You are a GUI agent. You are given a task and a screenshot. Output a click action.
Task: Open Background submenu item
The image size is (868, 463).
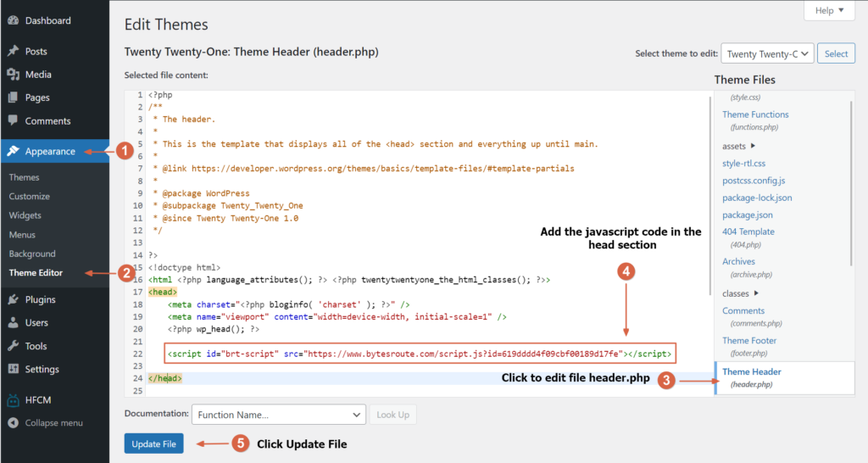point(32,254)
